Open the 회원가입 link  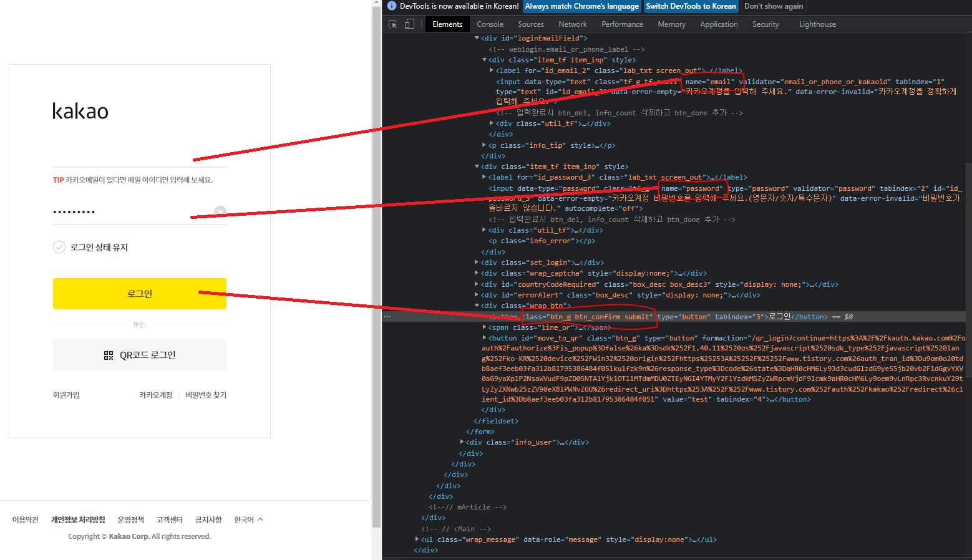pos(66,395)
